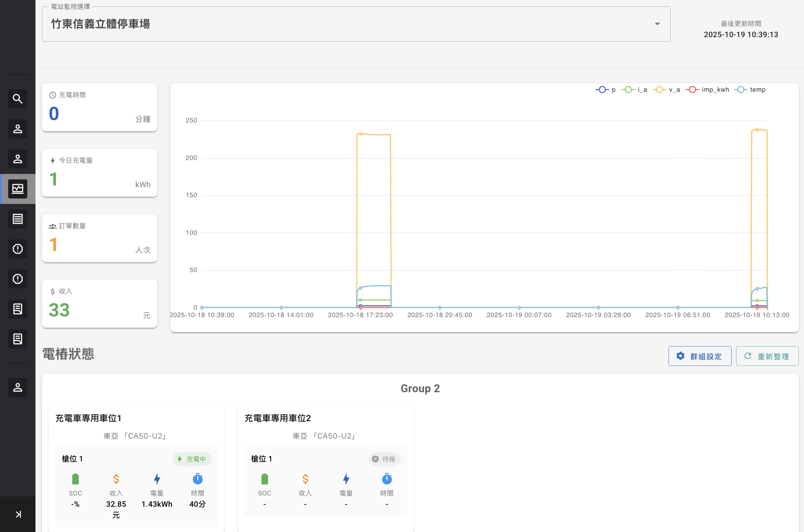The width and height of the screenshot is (804, 532).
Task: Click battery SOC icon in 車位1
Action: (75, 479)
